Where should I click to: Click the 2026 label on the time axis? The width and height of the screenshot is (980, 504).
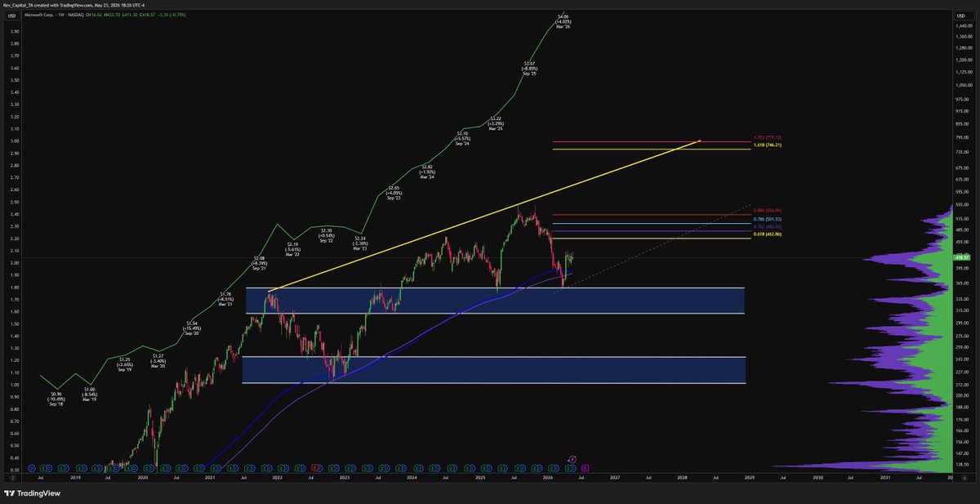tap(548, 478)
